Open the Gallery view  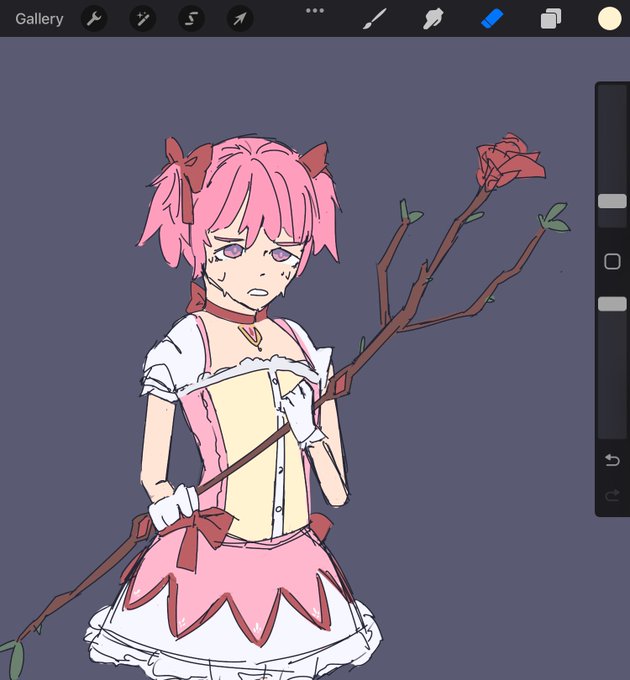[x=39, y=19]
